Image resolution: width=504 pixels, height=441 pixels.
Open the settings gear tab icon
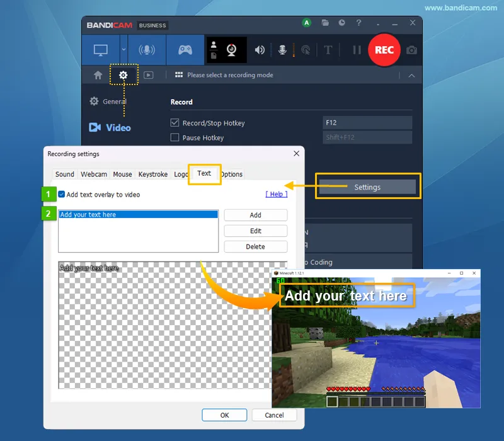[x=123, y=75]
